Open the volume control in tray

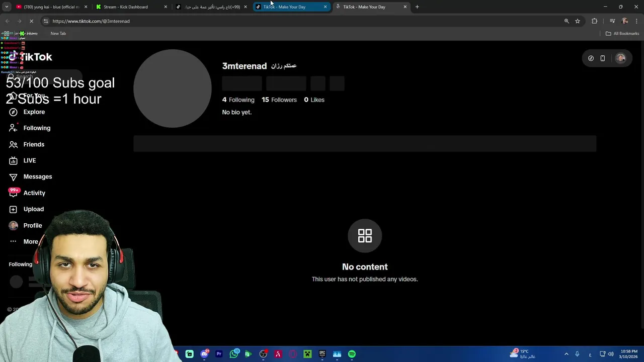(611, 354)
